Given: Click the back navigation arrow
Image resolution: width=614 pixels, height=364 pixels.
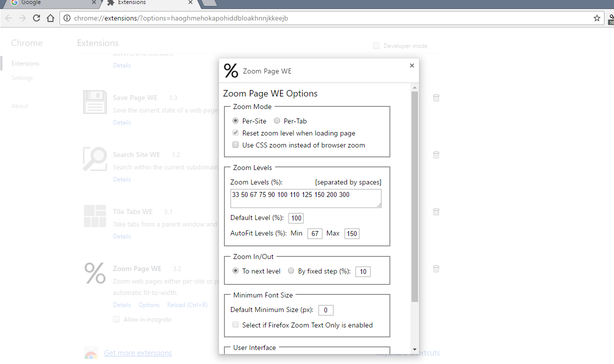Looking at the screenshot, I should [9, 18].
